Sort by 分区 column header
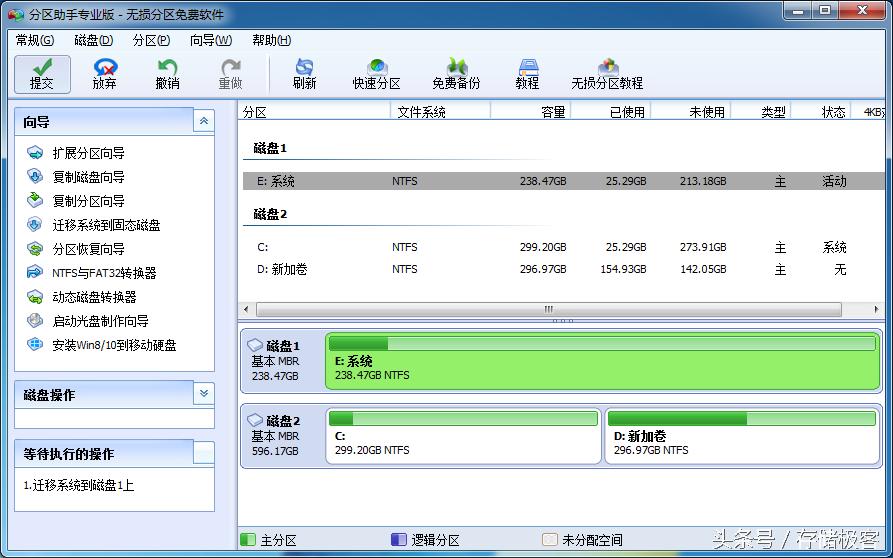 (x=314, y=112)
